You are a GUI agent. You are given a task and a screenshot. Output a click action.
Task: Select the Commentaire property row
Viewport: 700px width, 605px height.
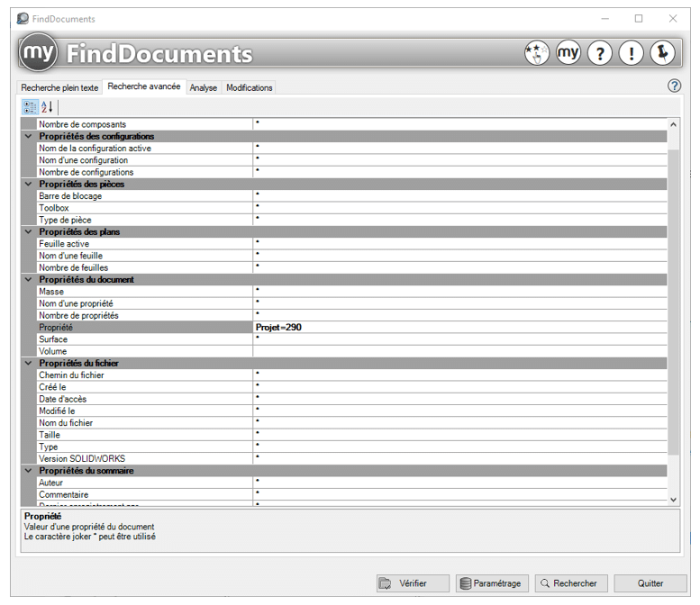[351, 494]
